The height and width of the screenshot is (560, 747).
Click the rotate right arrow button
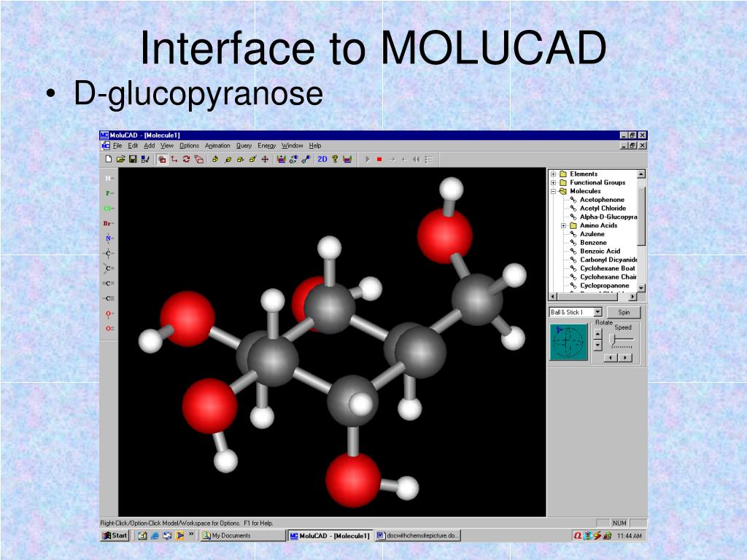[x=625, y=357]
